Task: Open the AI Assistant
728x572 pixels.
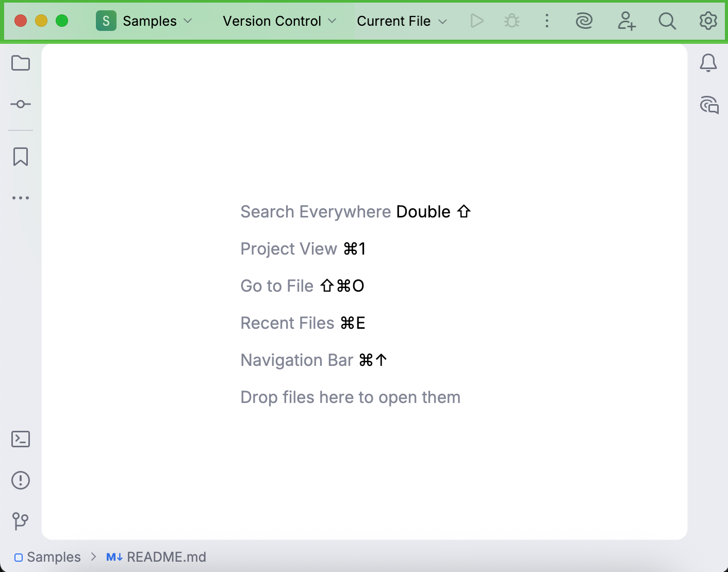Action: (585, 21)
